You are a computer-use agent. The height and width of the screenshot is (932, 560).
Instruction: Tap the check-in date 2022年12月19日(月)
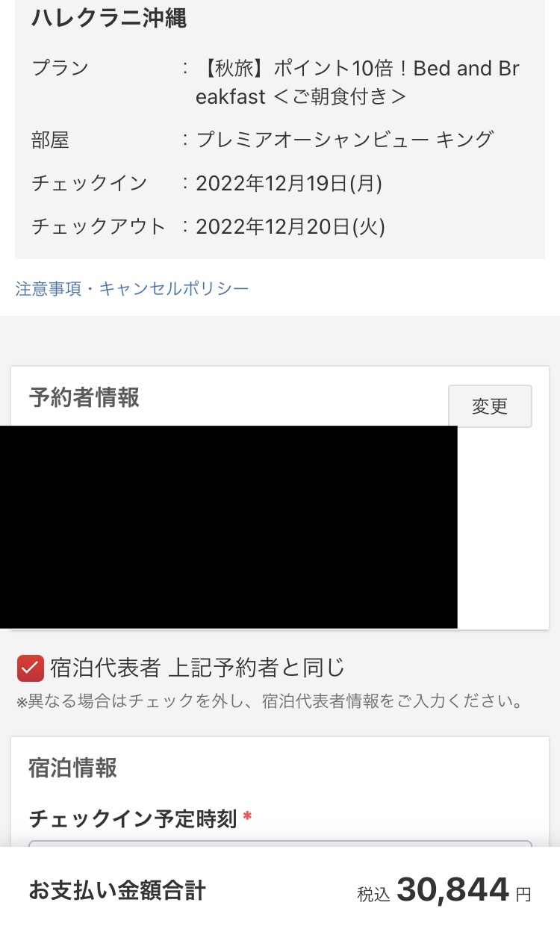(289, 183)
